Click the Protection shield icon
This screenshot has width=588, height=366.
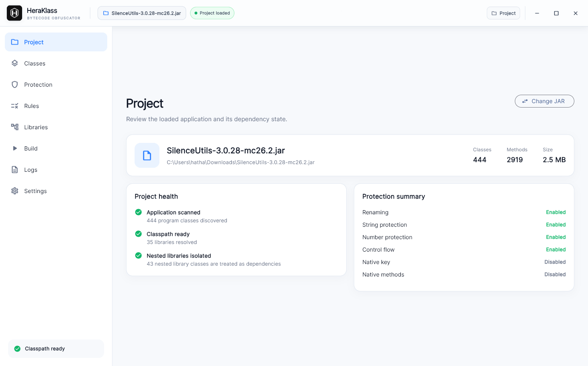(15, 85)
